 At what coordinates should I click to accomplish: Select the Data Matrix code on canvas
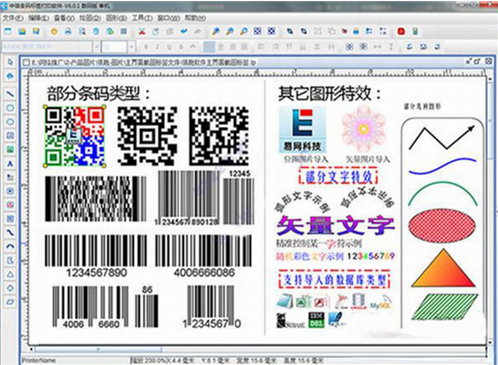(x=219, y=136)
